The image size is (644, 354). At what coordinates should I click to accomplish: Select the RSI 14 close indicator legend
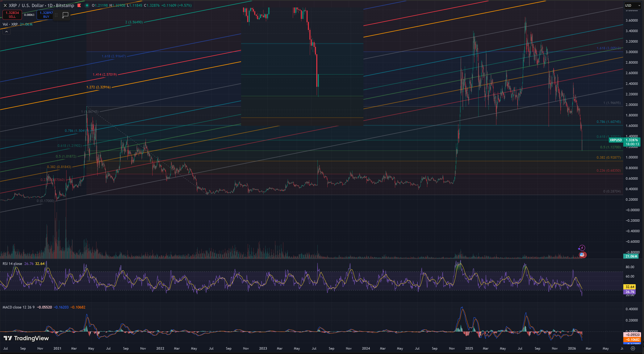(x=12, y=264)
